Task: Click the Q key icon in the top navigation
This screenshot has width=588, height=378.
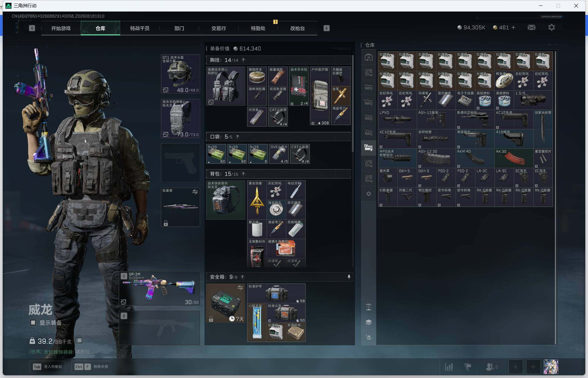Action: 32,28
